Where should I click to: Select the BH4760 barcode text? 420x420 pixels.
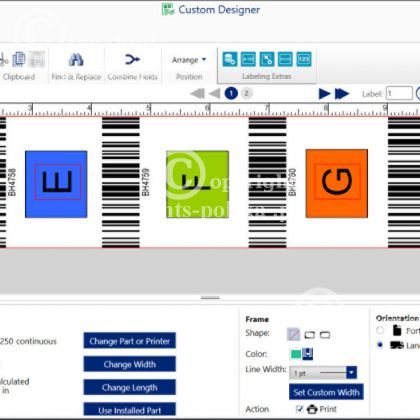tap(292, 182)
